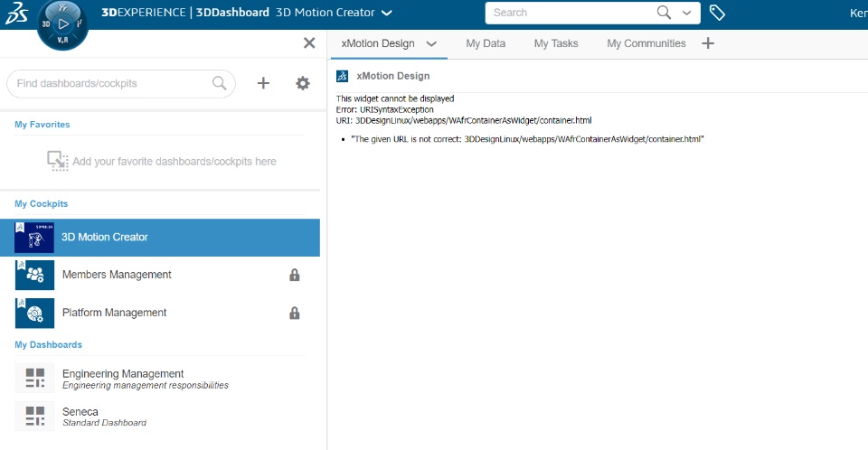Add a new dashboard with plus icon
Screen dimensions: 868x450
pos(263,83)
